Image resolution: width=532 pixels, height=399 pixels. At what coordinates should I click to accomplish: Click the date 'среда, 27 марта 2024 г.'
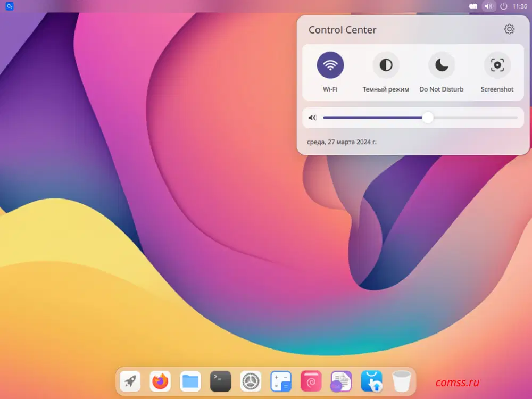point(342,142)
